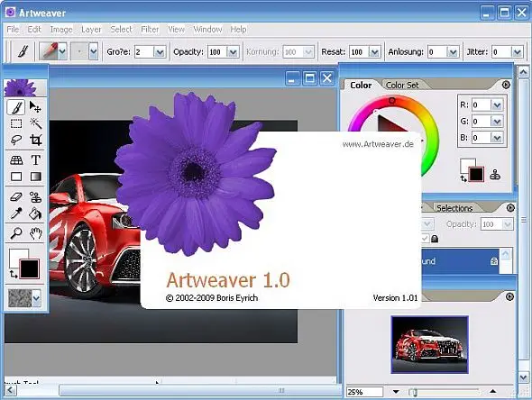
Task: Click the stamp icon in Color panel
Action: 495,175
